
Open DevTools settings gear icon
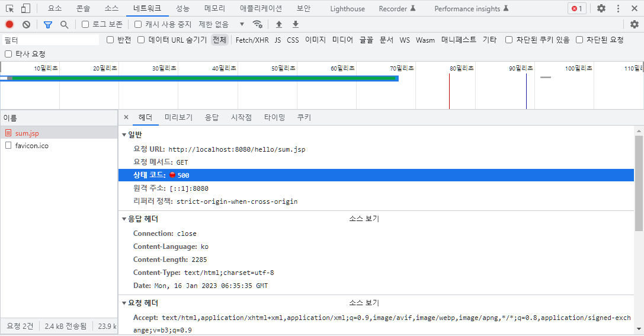click(601, 8)
